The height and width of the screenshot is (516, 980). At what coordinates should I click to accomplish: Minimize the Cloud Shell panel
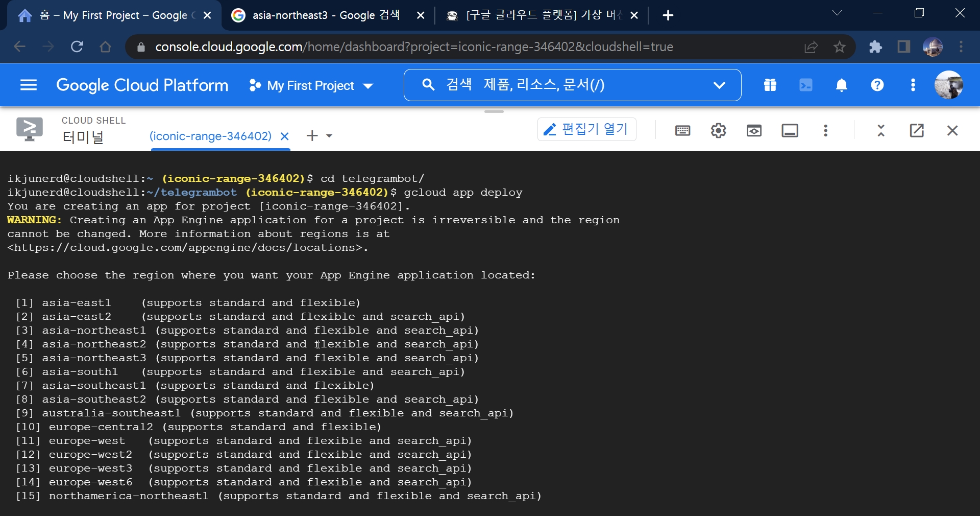click(881, 131)
